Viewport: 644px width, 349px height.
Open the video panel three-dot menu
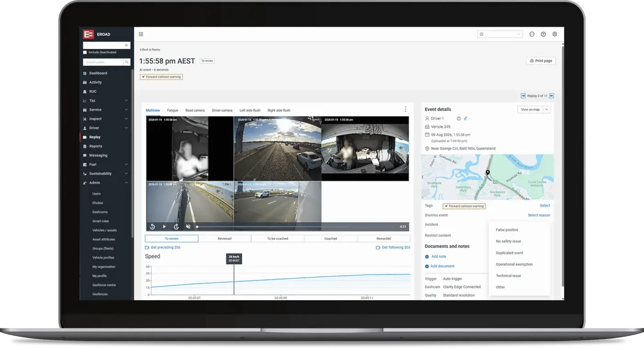click(x=405, y=109)
